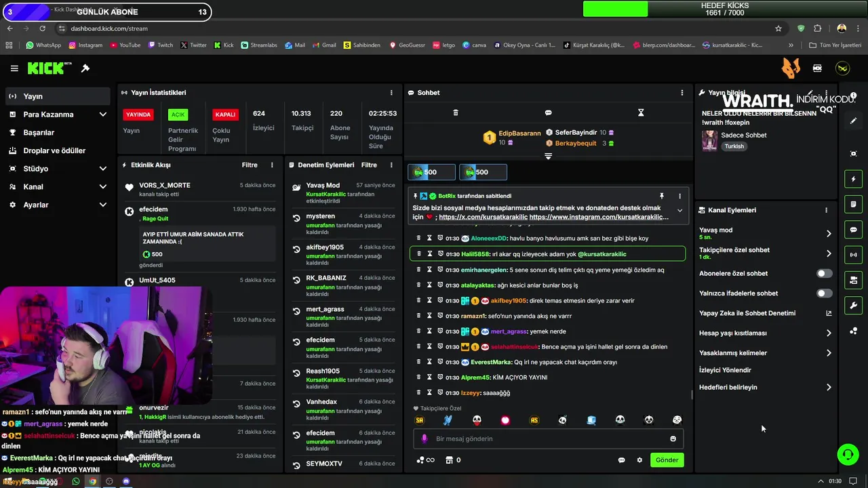Click İzleyici Yönlendir option

tap(725, 370)
